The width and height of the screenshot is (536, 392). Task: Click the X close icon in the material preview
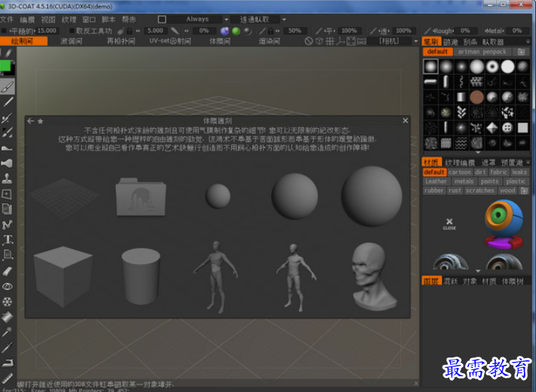(x=449, y=223)
